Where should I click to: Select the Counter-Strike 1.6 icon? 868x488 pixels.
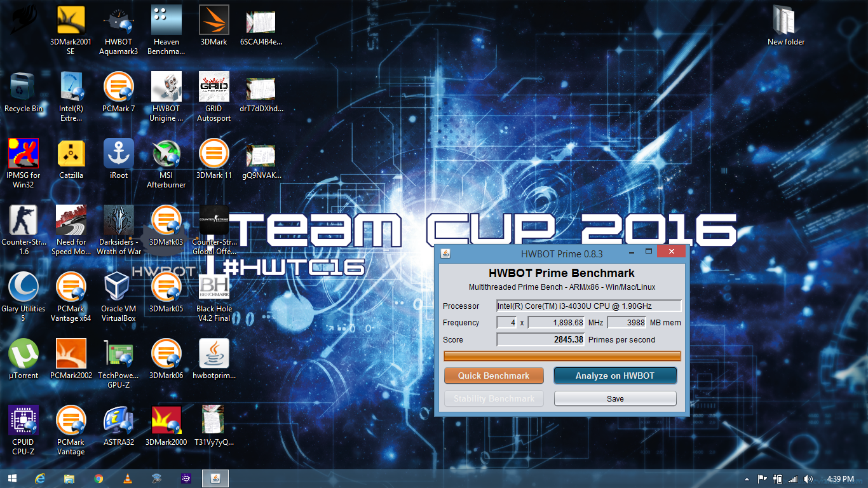click(24, 230)
